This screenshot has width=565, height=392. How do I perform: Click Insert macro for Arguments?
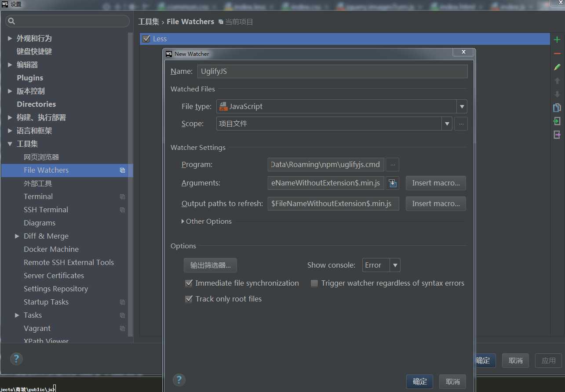point(436,183)
